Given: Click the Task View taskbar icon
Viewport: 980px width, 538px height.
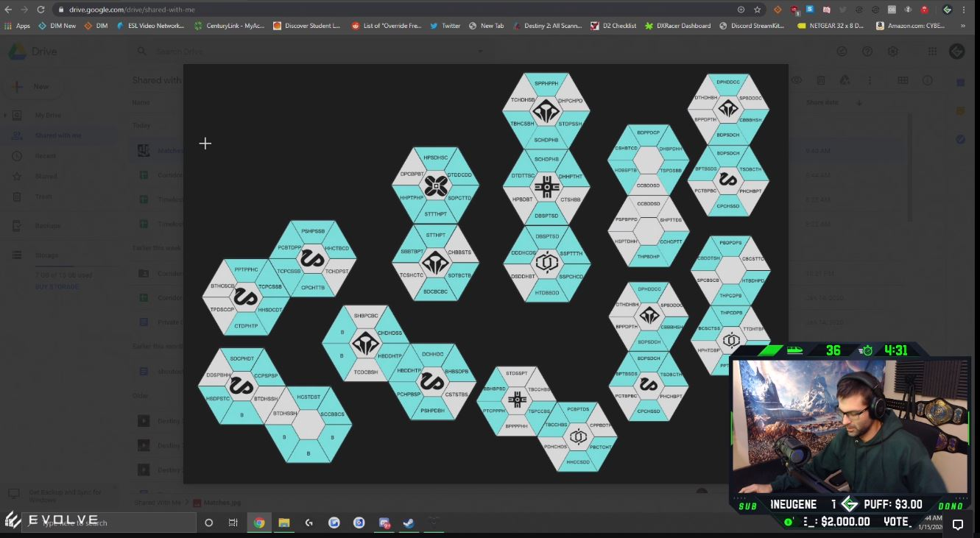Looking at the screenshot, I should tap(233, 523).
